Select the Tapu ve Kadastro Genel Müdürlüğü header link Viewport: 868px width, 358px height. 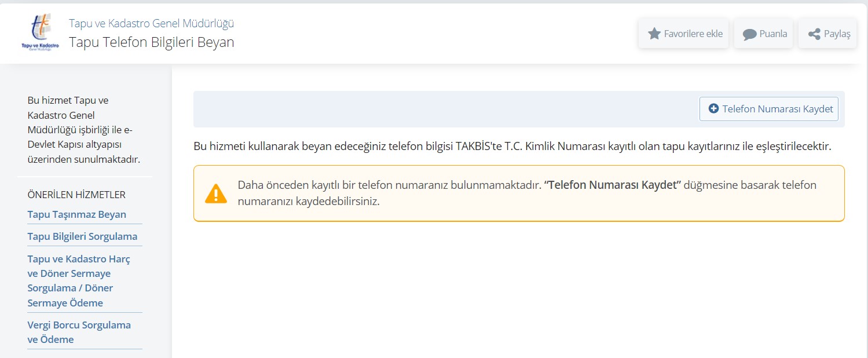[x=151, y=23]
